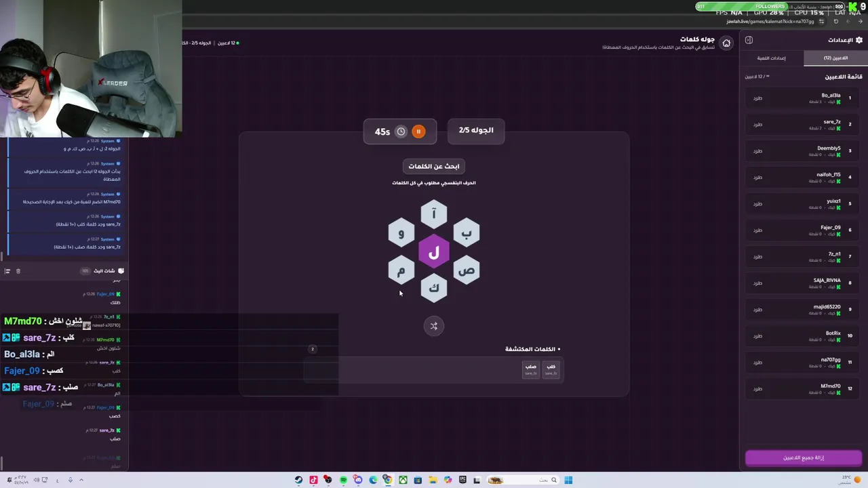Shuffle the letter hexagons

434,326
